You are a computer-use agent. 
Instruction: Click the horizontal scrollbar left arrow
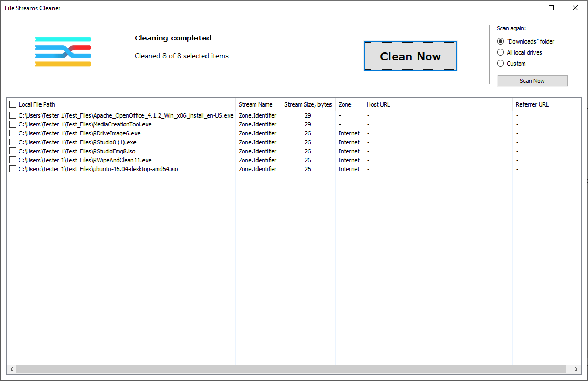pos(12,369)
